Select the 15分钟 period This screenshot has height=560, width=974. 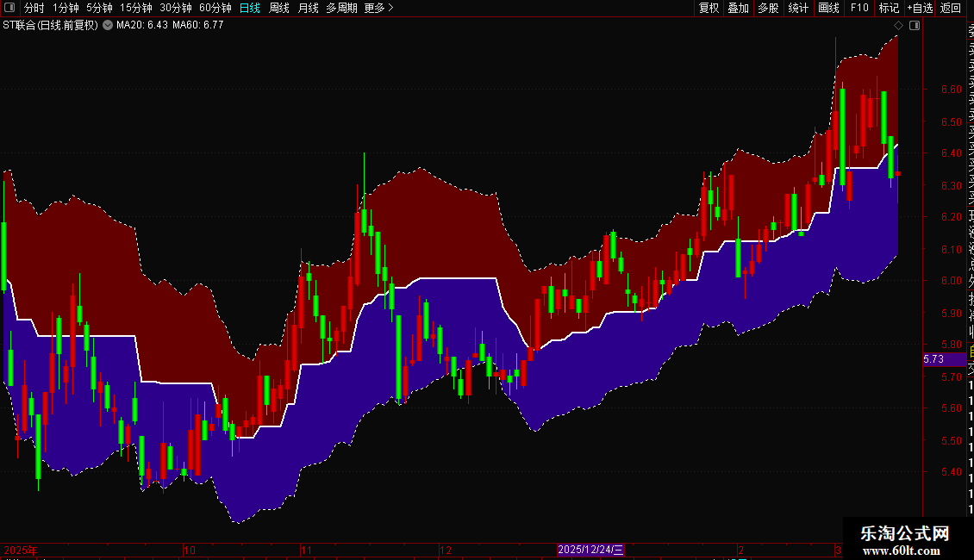click(136, 8)
